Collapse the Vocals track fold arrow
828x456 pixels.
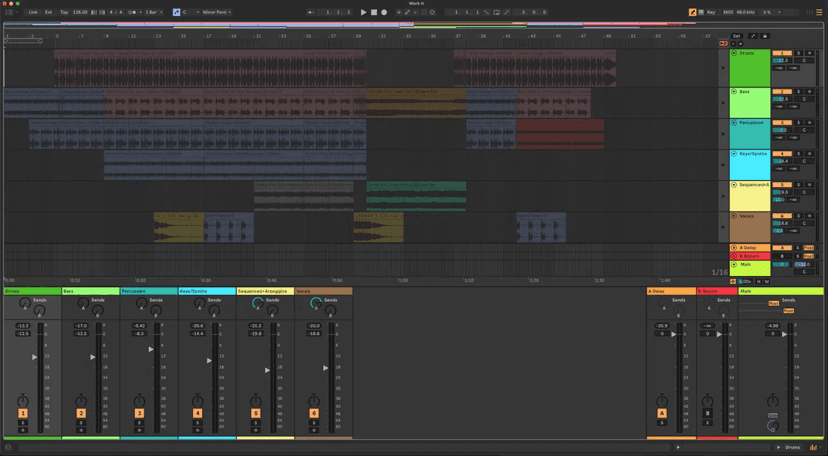[734, 216]
